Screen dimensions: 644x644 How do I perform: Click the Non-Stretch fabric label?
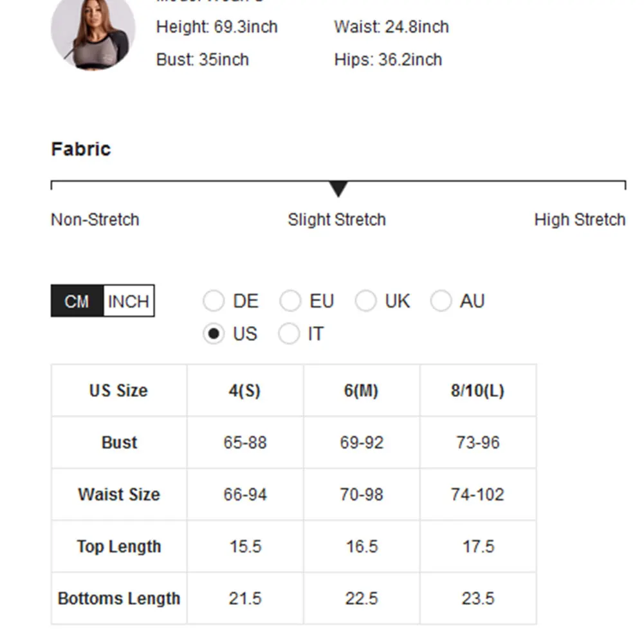(x=95, y=220)
